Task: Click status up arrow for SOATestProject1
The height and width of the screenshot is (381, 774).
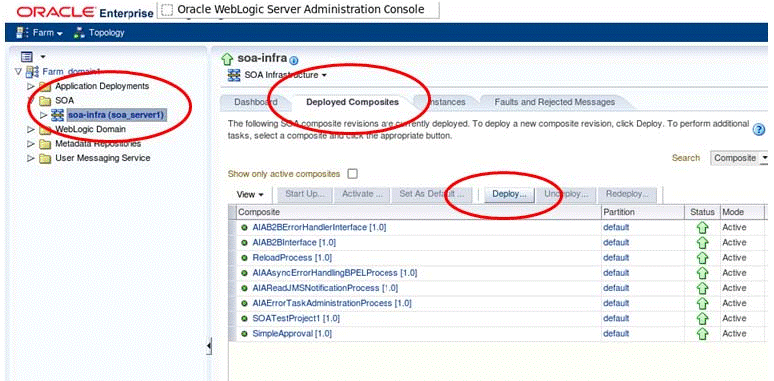Action: (702, 319)
